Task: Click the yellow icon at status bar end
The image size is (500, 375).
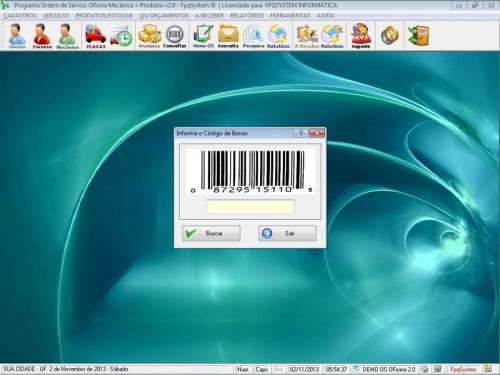Action: [x=488, y=369]
